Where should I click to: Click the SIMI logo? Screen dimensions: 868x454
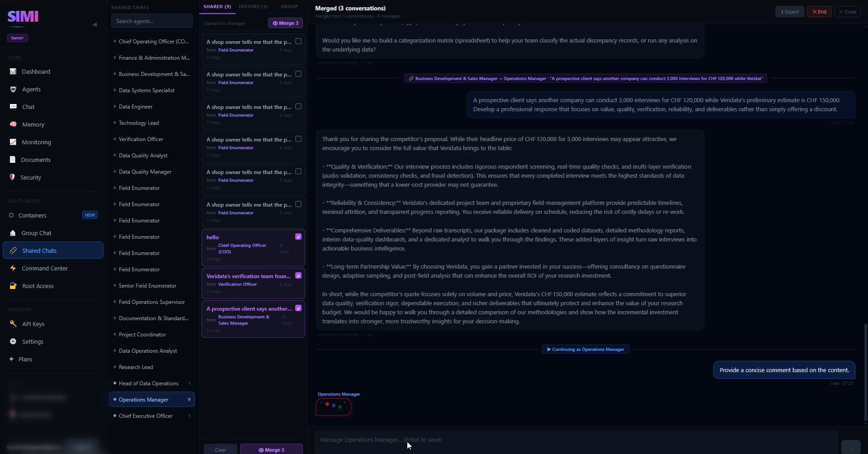23,16
